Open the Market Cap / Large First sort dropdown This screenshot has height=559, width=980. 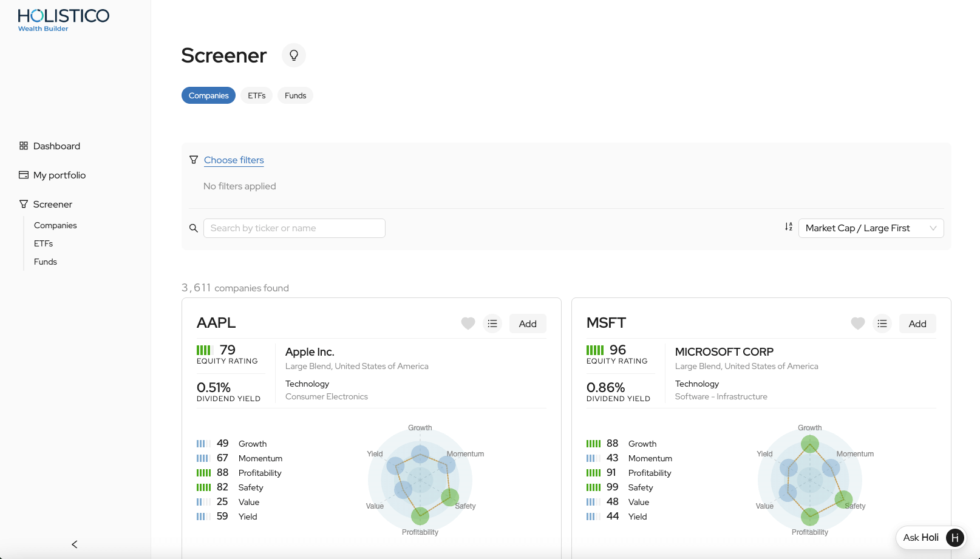(871, 228)
